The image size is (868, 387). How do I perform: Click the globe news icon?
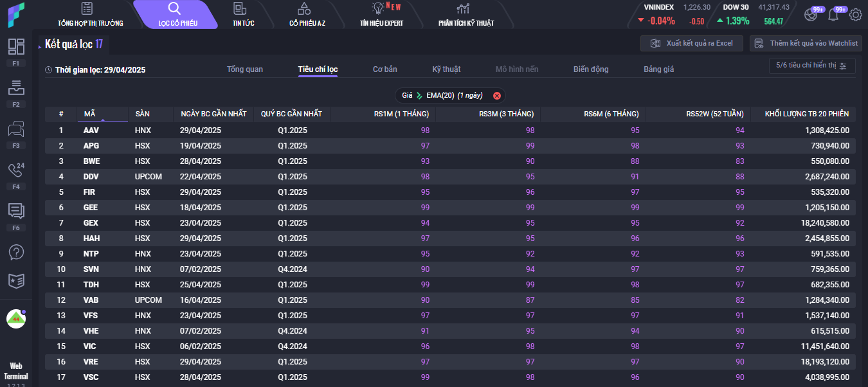coord(811,14)
